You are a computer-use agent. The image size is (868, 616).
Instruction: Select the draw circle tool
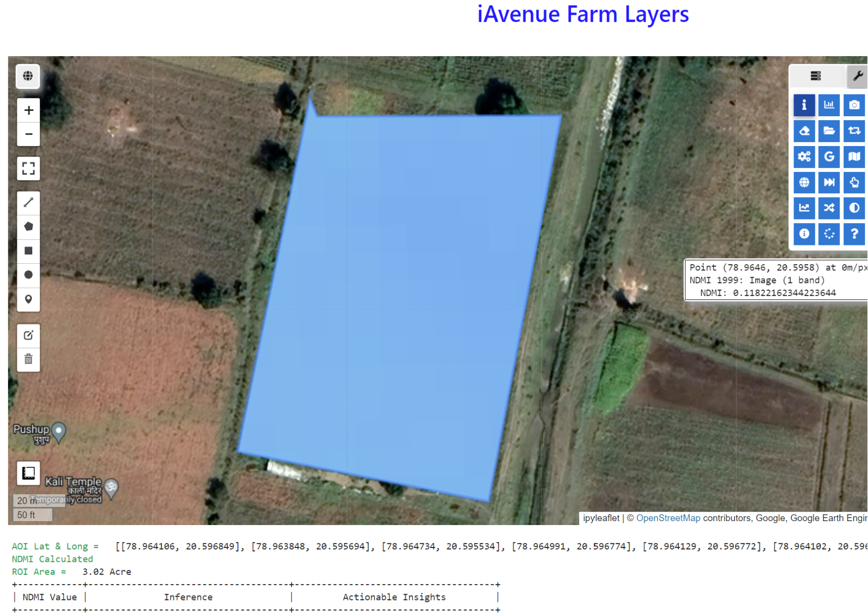28,275
